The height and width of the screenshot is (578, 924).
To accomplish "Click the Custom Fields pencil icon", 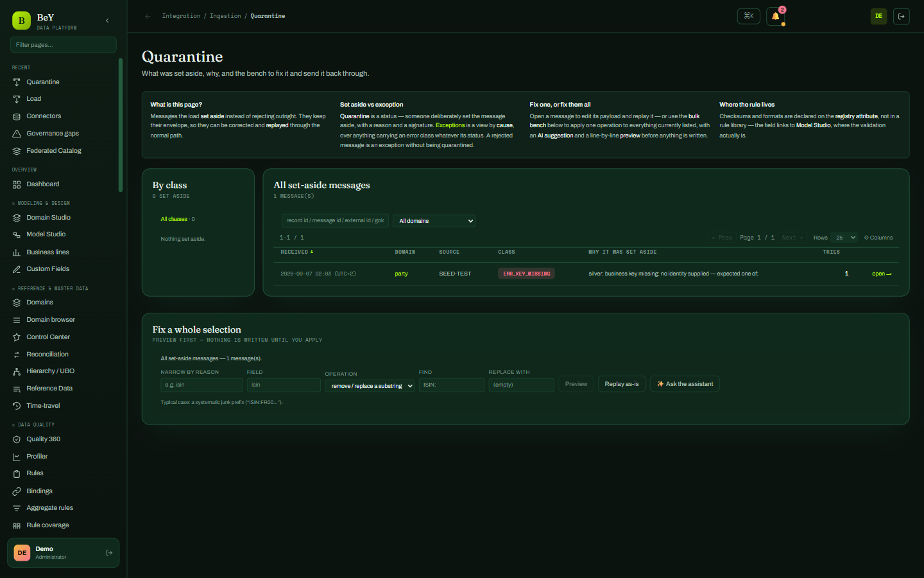I will click(17, 269).
